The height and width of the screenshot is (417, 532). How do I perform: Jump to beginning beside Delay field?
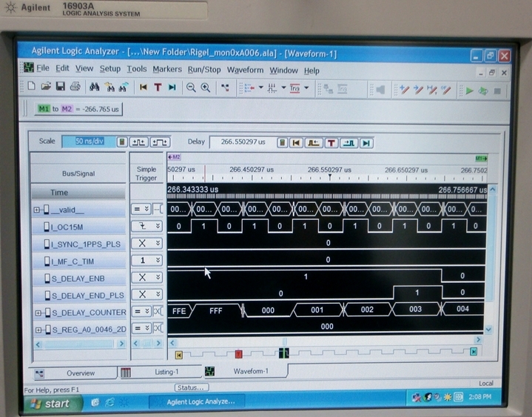click(x=296, y=143)
